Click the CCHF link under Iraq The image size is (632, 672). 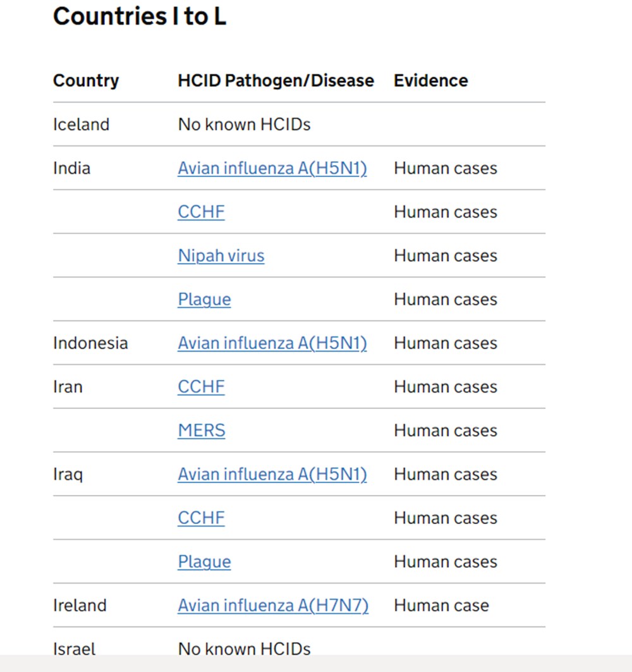click(x=201, y=518)
